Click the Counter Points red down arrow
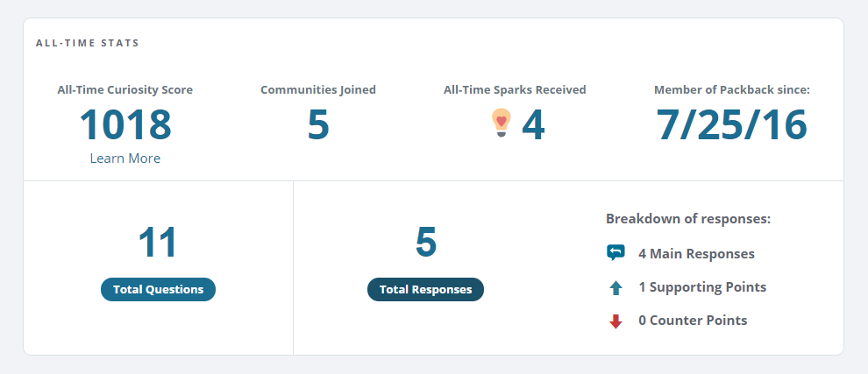Viewport: 868px width, 374px height. 615,321
